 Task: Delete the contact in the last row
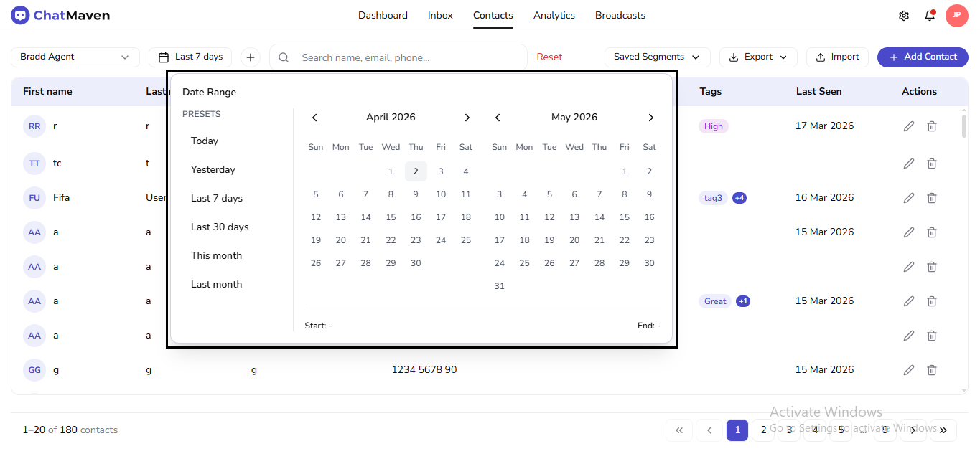(931, 369)
